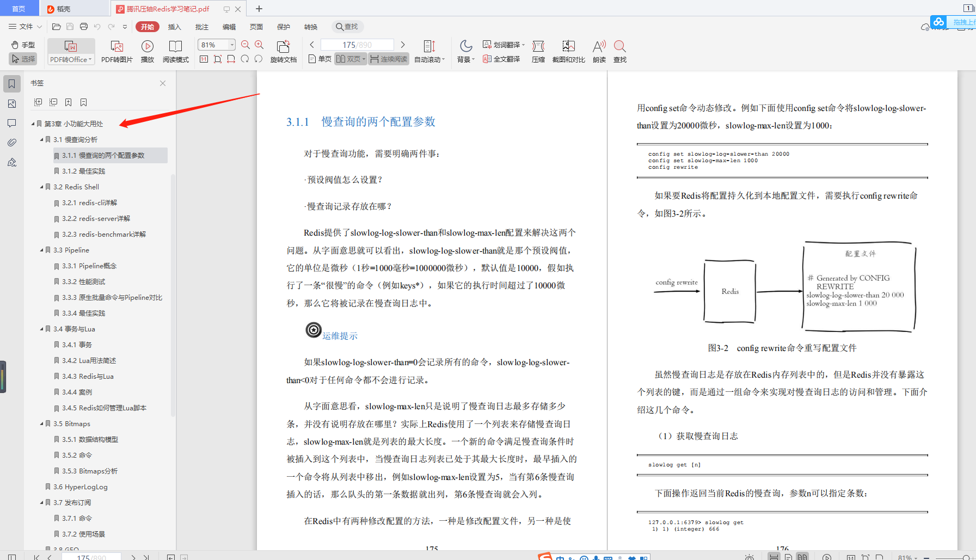Zoom out with the minus magnifier
Viewport: 976px width, 560px height.
pos(245,45)
